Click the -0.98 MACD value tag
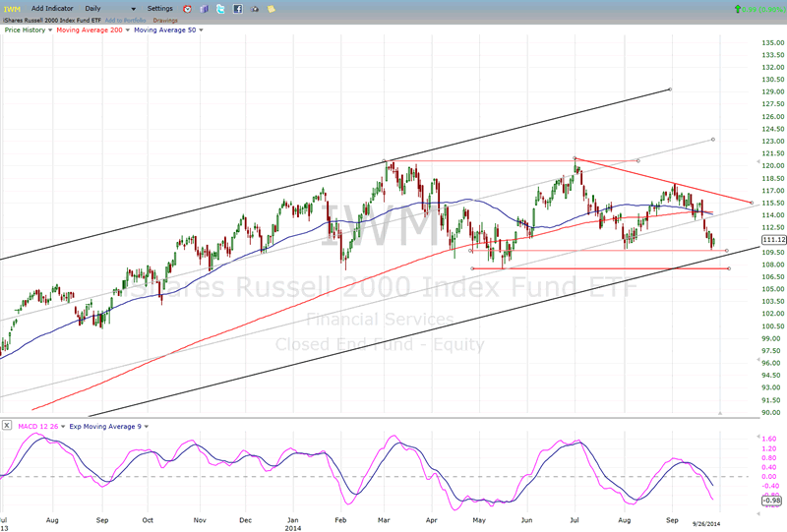 point(771,501)
